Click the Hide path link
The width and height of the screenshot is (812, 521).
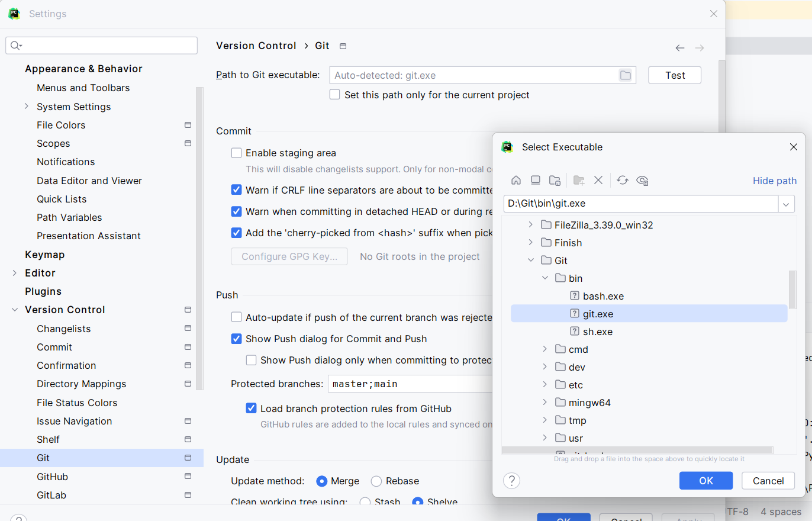(774, 181)
